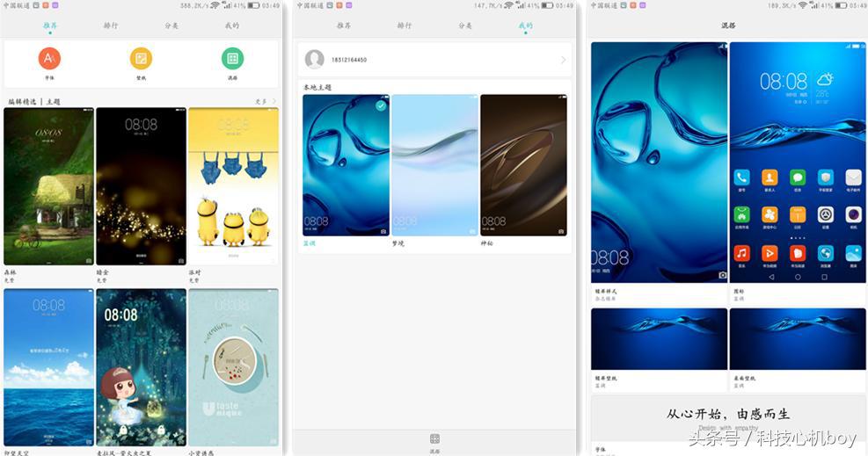Image resolution: width=868 pixels, height=456 pixels.
Task: Tap the Gallery landscape icon in preview
Action: (x=854, y=253)
